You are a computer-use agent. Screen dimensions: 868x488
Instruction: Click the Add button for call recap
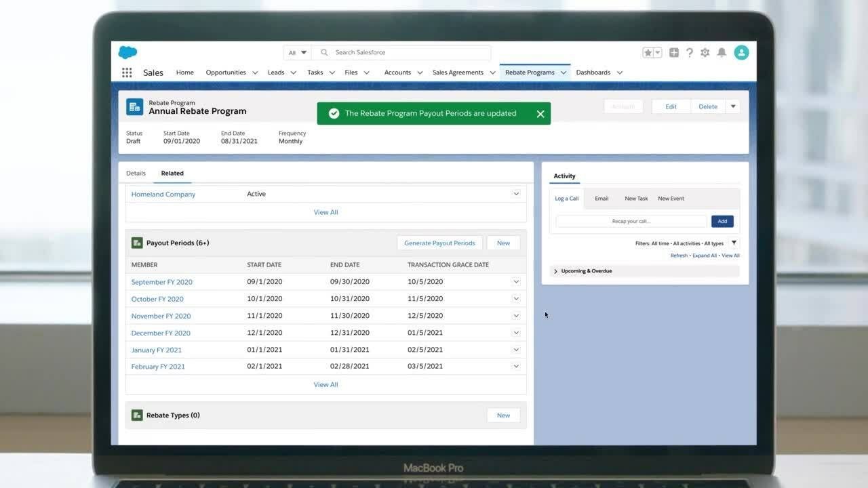(x=722, y=221)
